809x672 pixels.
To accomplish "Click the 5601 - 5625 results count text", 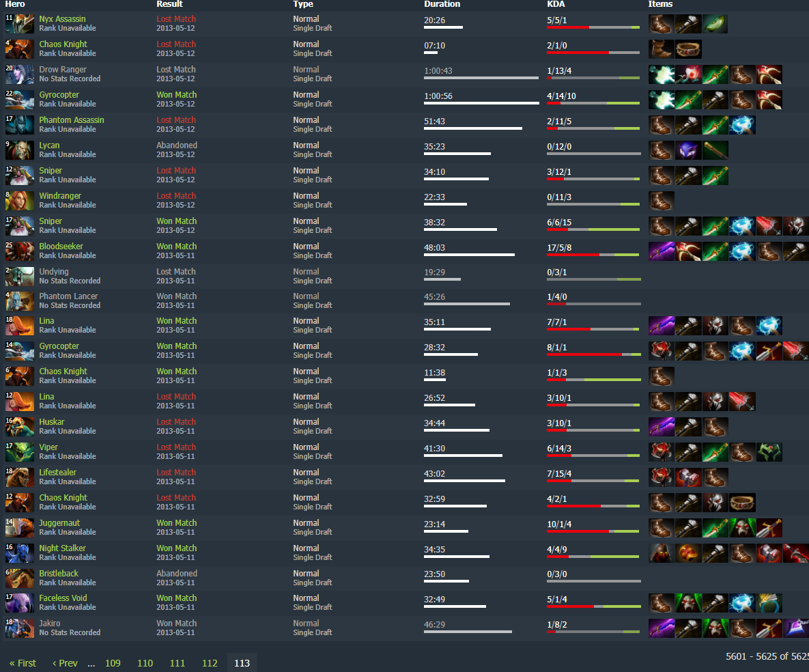I will point(767,656).
